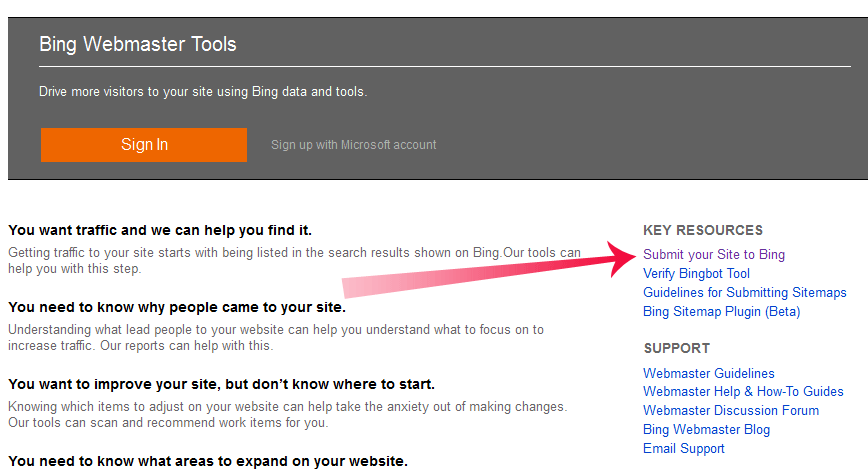Click the orange Sign In button

(x=144, y=145)
